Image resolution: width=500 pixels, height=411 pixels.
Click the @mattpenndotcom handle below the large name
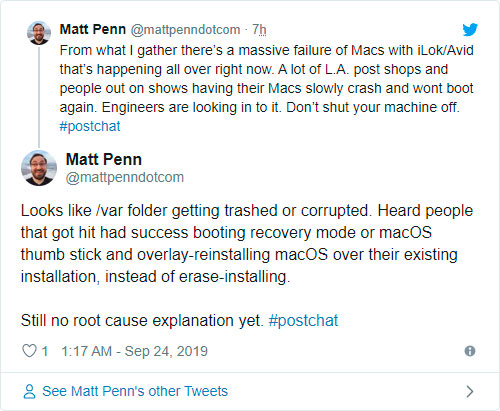tap(125, 177)
